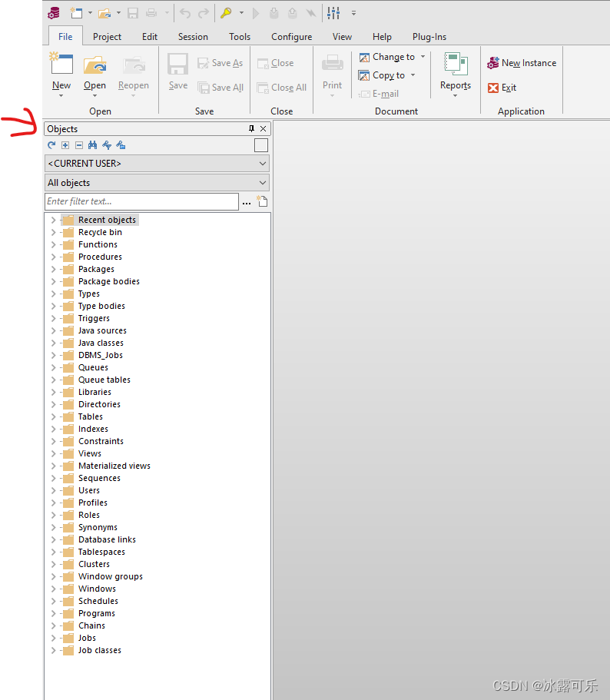Click the Open folder icon in quick access toolbar

click(104, 13)
